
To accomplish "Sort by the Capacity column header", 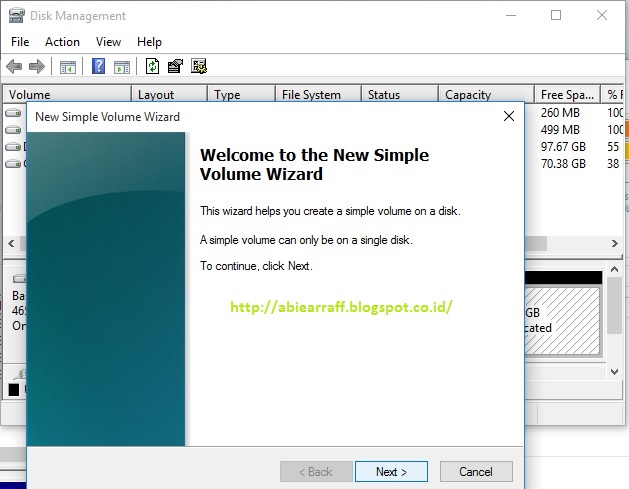I will click(487, 95).
